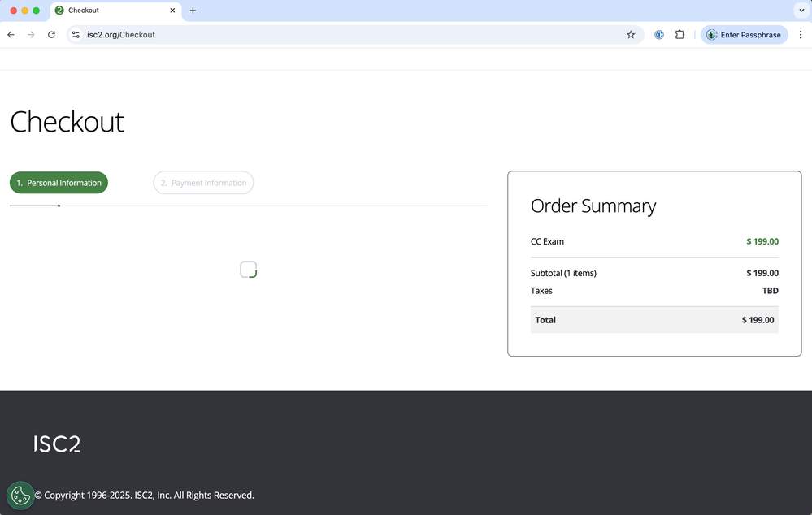Open cookie preferences via cookie icon
This screenshot has width=812, height=515.
(x=20, y=495)
